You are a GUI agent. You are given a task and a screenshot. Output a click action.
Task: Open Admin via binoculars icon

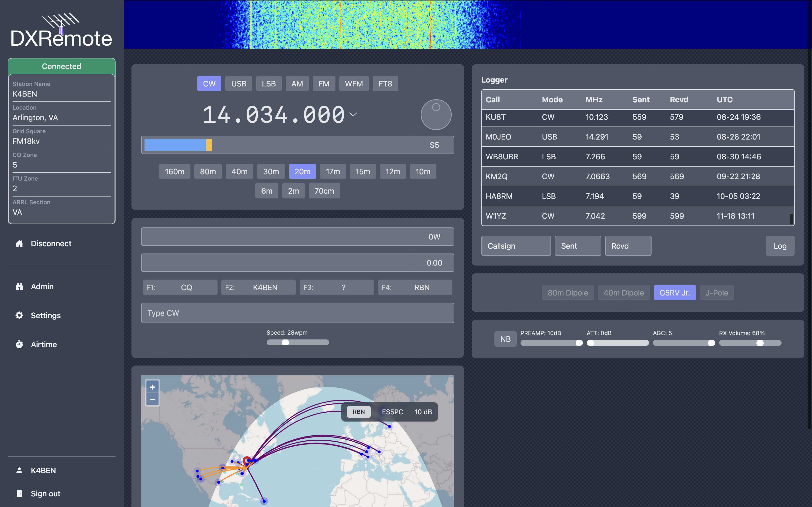click(20, 286)
